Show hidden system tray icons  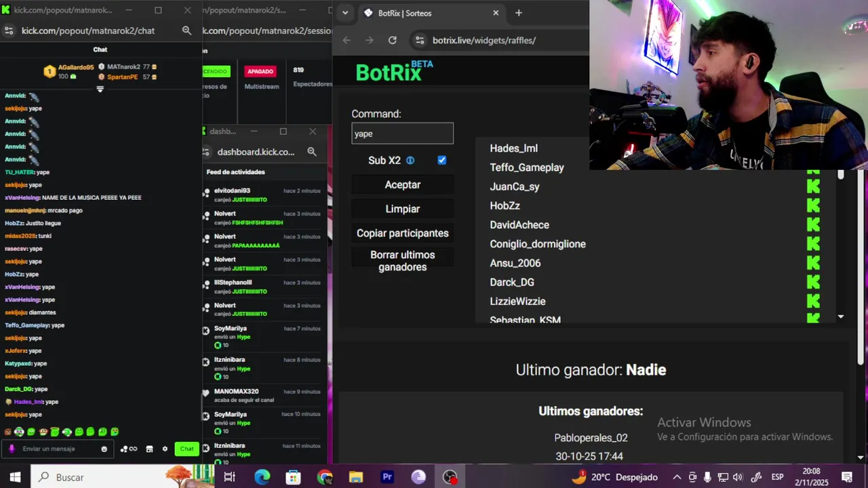[x=677, y=477]
